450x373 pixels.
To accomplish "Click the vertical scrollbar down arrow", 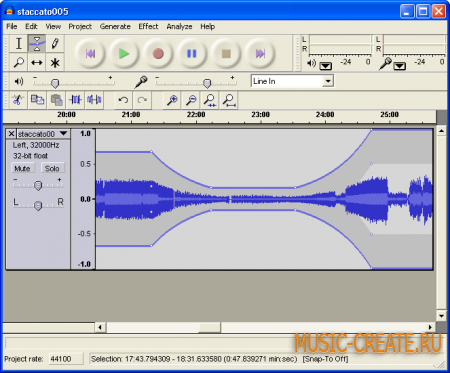I will [x=441, y=315].
